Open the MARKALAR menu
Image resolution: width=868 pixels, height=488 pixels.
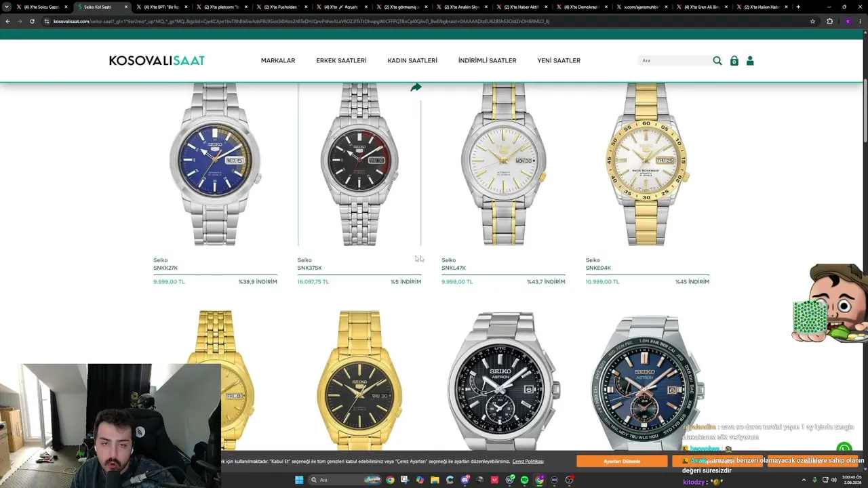(x=278, y=61)
